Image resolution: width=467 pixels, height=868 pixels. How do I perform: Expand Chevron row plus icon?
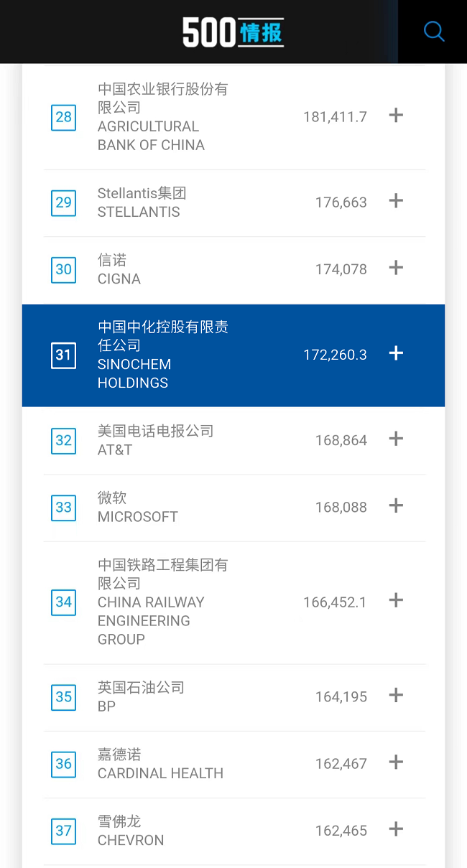[x=396, y=829]
